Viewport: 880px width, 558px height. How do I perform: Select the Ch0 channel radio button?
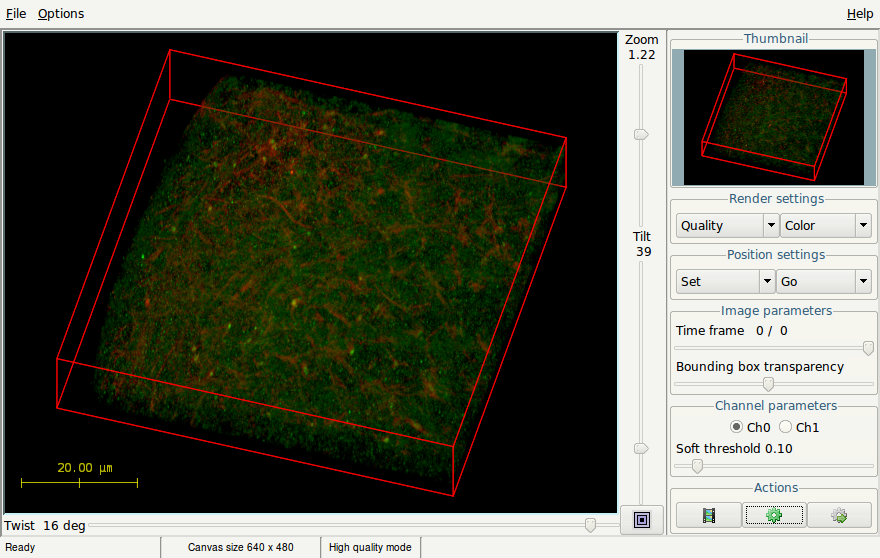(736, 427)
